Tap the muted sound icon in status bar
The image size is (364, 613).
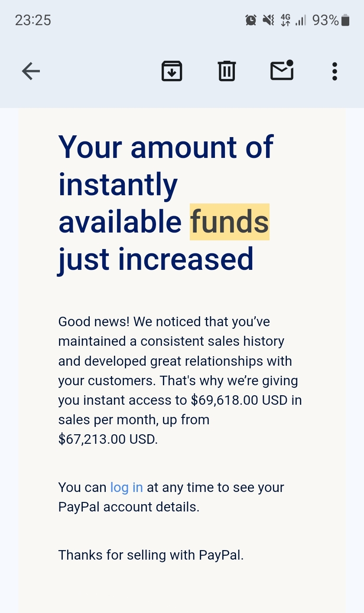267,20
